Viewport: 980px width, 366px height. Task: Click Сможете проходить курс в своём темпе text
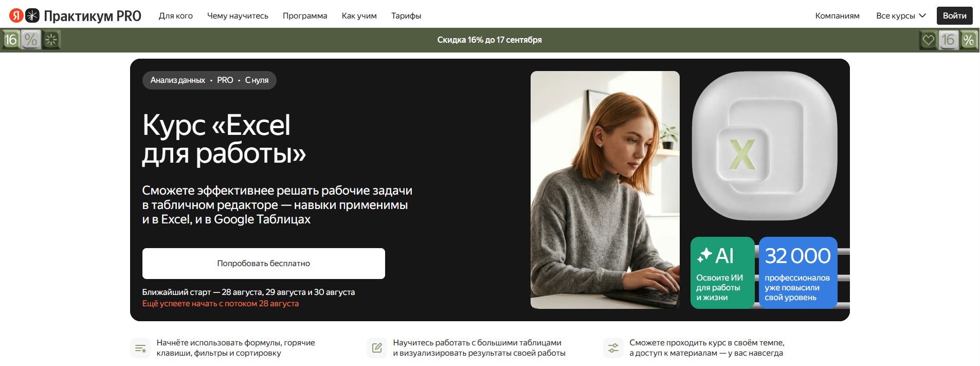pyautogui.click(x=707, y=348)
